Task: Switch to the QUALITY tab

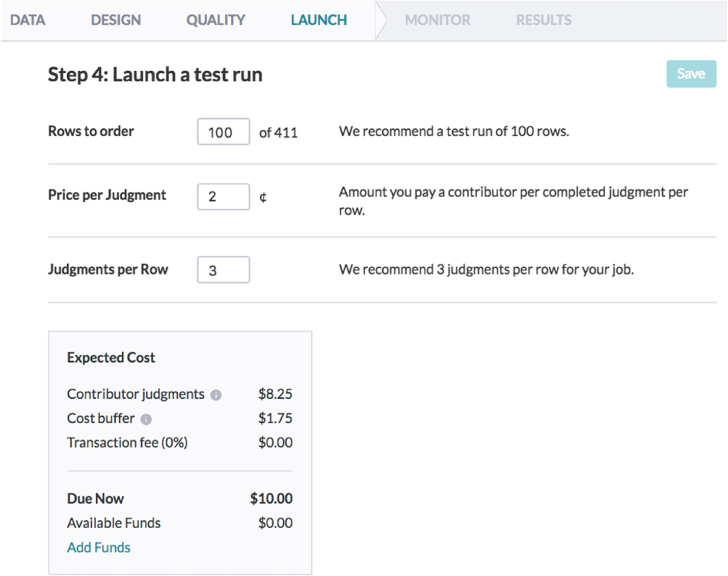Action: [x=215, y=20]
